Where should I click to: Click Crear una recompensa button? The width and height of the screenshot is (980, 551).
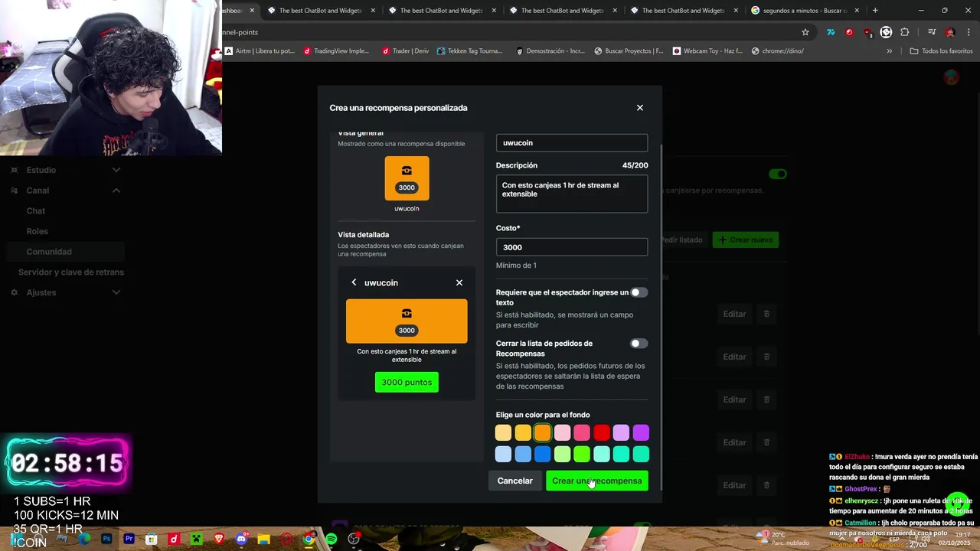pos(596,481)
